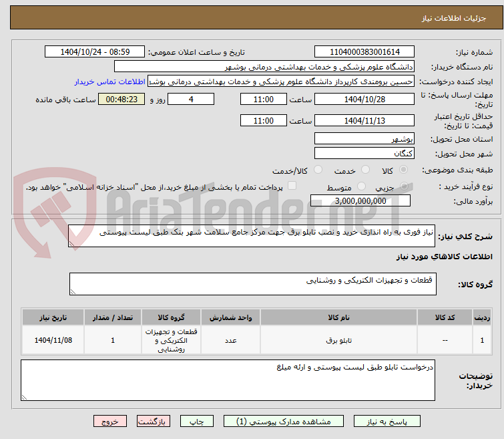Click the گروه کالا column header
The height and width of the screenshot is (439, 504).
click(x=171, y=317)
